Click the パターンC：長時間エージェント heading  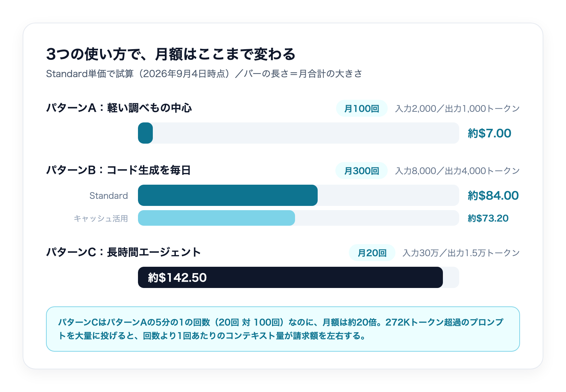123,252
